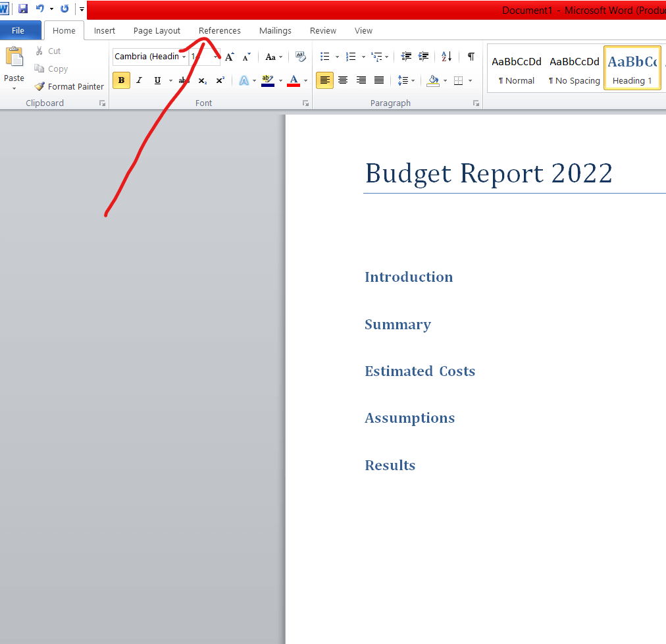This screenshot has width=666, height=644.
Task: Click the Grow Font icon
Action: tap(229, 57)
